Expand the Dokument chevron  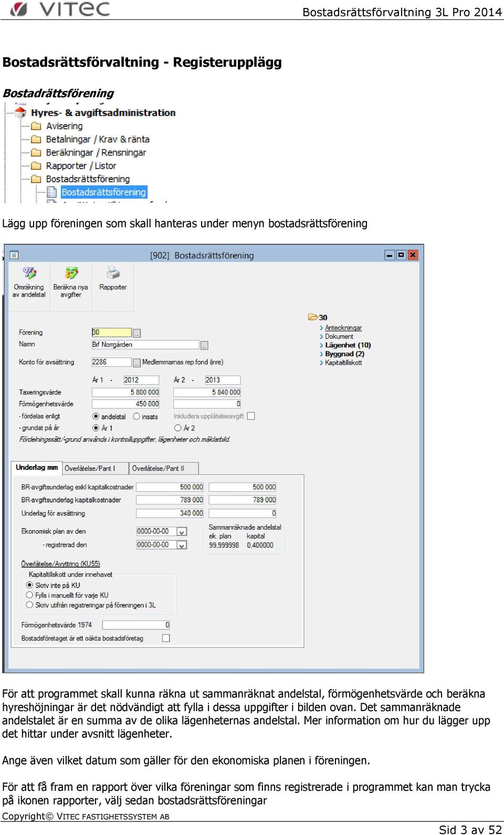click(321, 336)
